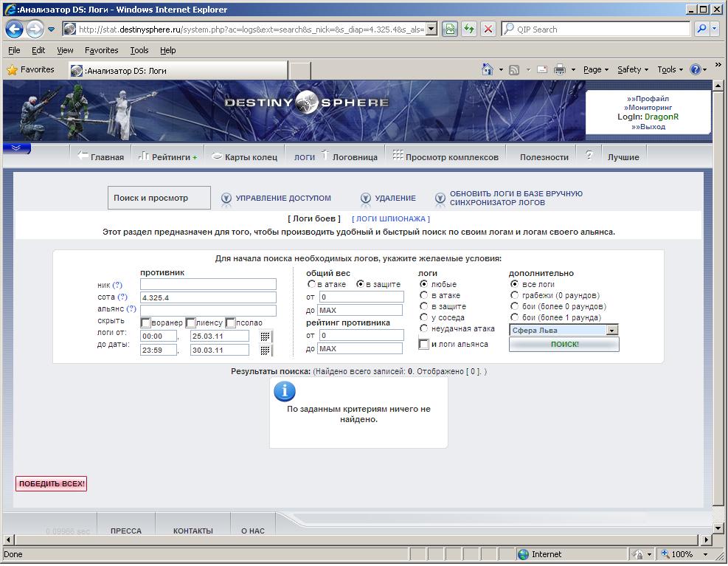The width and height of the screenshot is (728, 566).
Task: Open the Safety dropdown menu
Action: click(632, 69)
